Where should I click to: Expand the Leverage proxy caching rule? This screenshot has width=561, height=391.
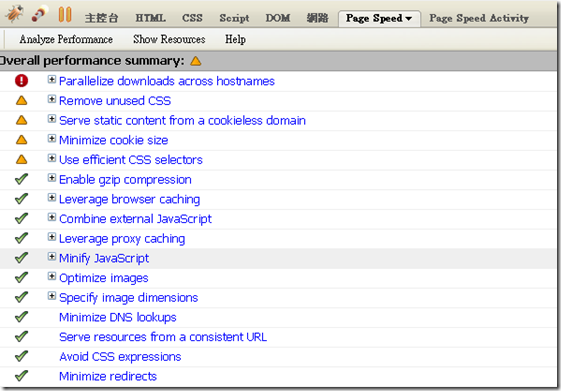pos(52,237)
